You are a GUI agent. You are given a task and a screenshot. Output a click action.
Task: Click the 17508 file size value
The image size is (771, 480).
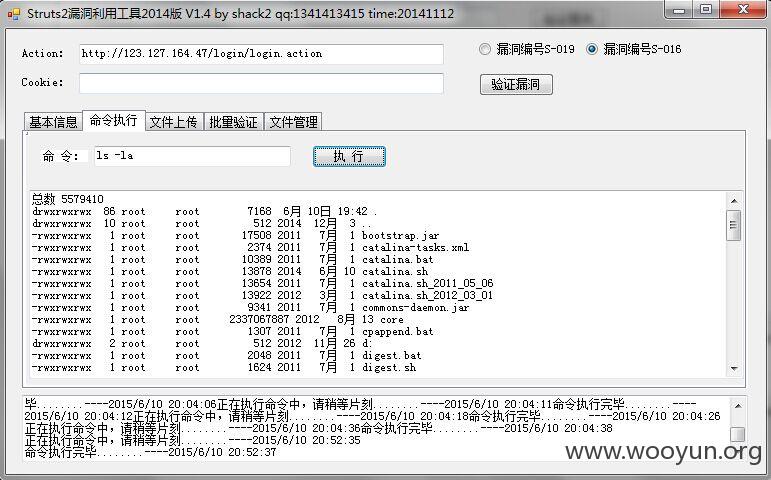[x=256, y=236]
